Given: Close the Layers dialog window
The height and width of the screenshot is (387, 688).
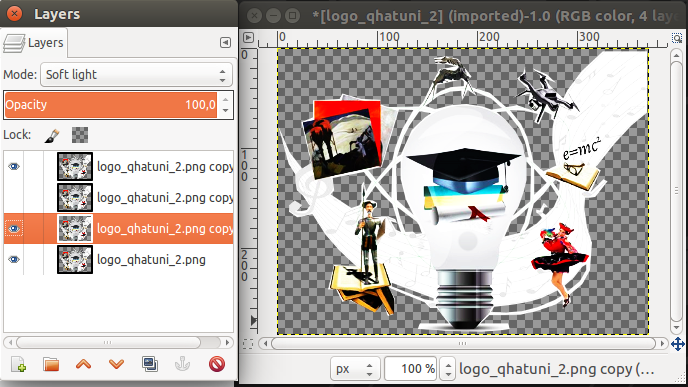Looking at the screenshot, I should 14,14.
